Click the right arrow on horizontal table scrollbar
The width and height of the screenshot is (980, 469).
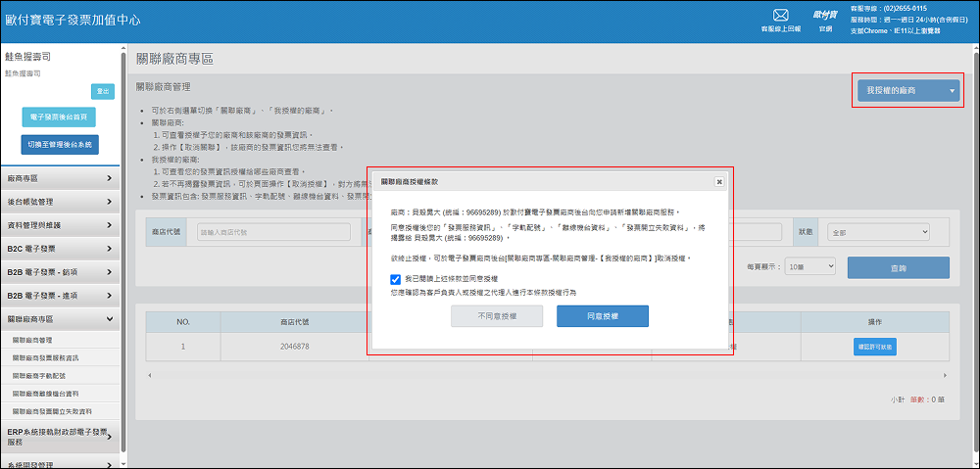tap(945, 375)
